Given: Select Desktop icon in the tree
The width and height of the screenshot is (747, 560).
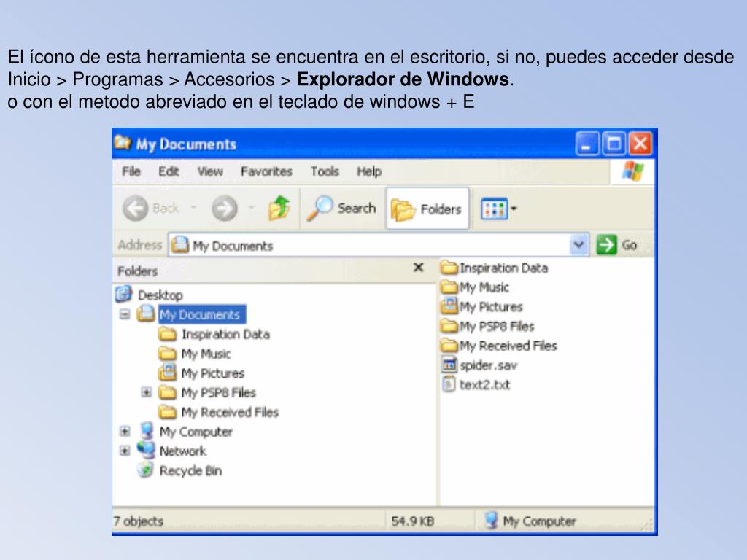Looking at the screenshot, I should tap(124, 295).
